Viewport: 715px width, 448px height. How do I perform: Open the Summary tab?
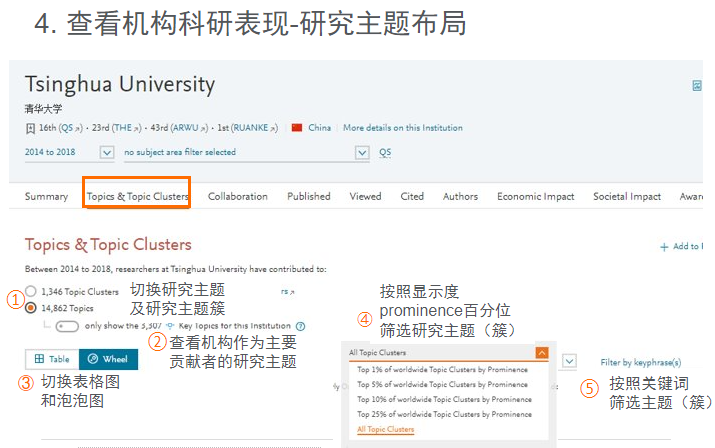point(46,196)
